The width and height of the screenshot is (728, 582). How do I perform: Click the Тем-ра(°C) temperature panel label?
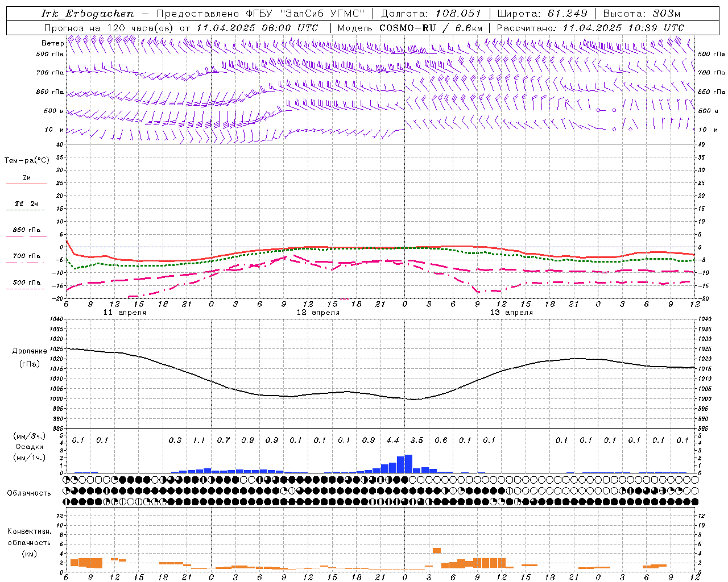(27, 161)
